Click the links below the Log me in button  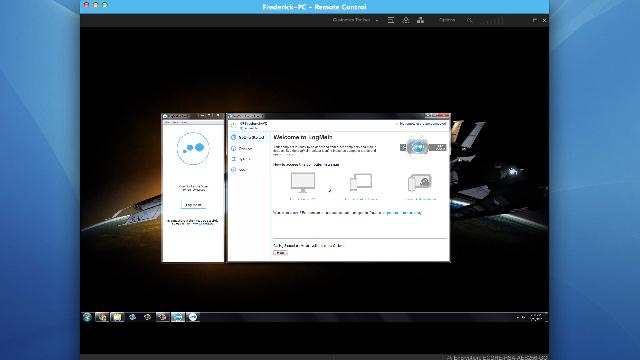(x=193, y=222)
